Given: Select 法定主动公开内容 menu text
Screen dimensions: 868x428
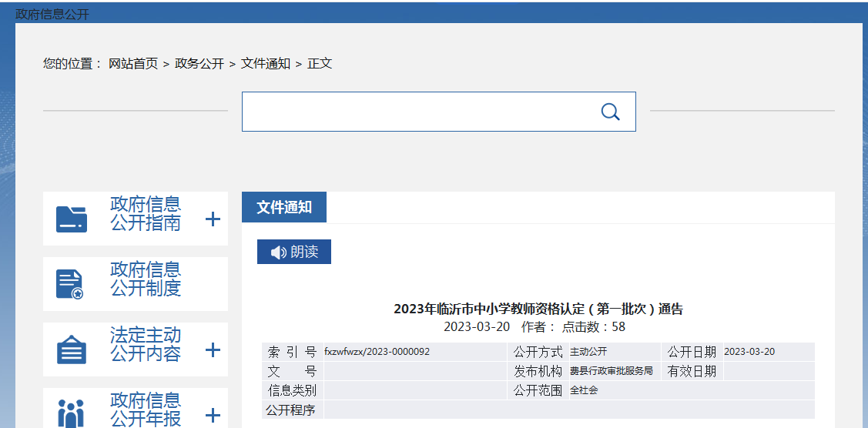Looking at the screenshot, I should [x=146, y=345].
